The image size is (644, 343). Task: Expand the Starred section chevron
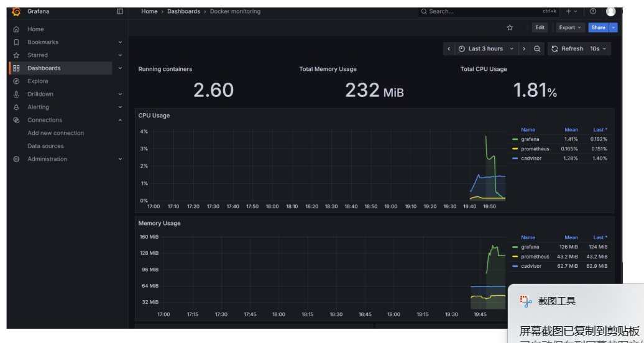[121, 55]
